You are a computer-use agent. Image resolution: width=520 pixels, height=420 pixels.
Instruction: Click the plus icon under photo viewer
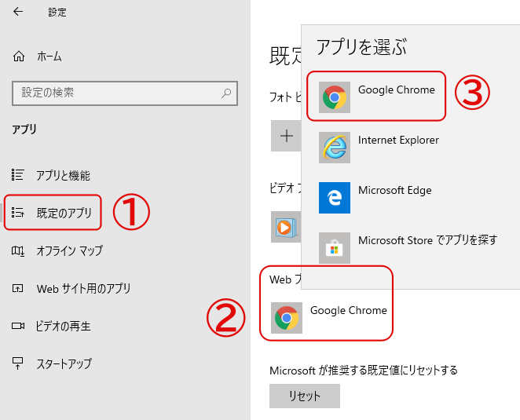coord(286,136)
